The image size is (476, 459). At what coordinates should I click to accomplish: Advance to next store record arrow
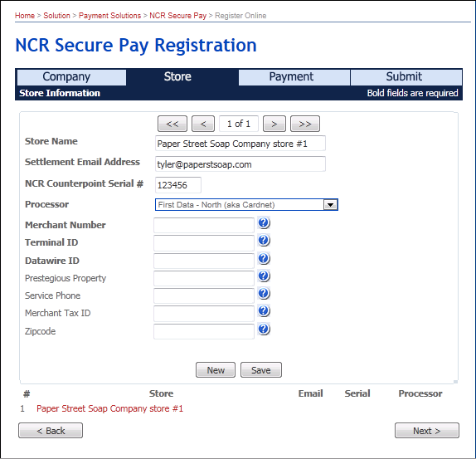pyautogui.click(x=274, y=124)
